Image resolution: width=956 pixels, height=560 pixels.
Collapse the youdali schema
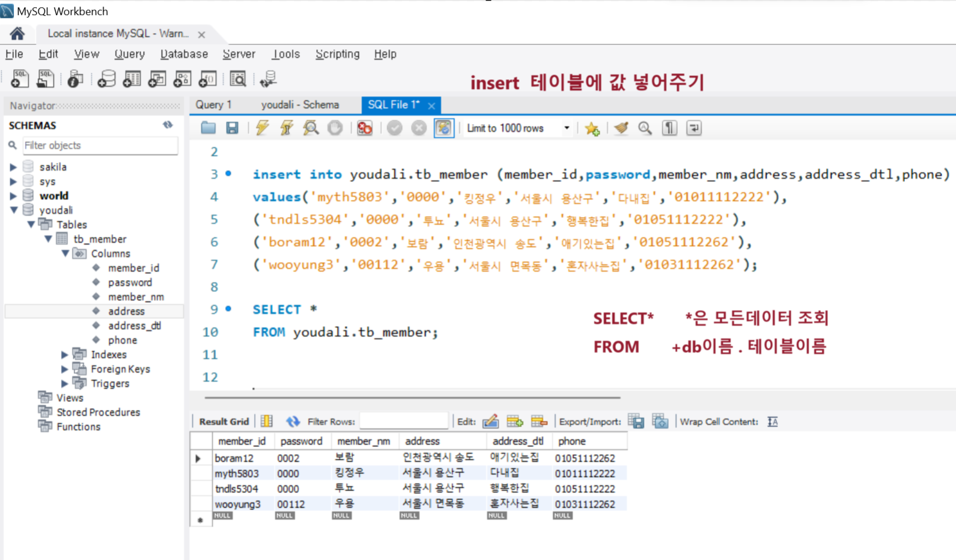(x=13, y=210)
